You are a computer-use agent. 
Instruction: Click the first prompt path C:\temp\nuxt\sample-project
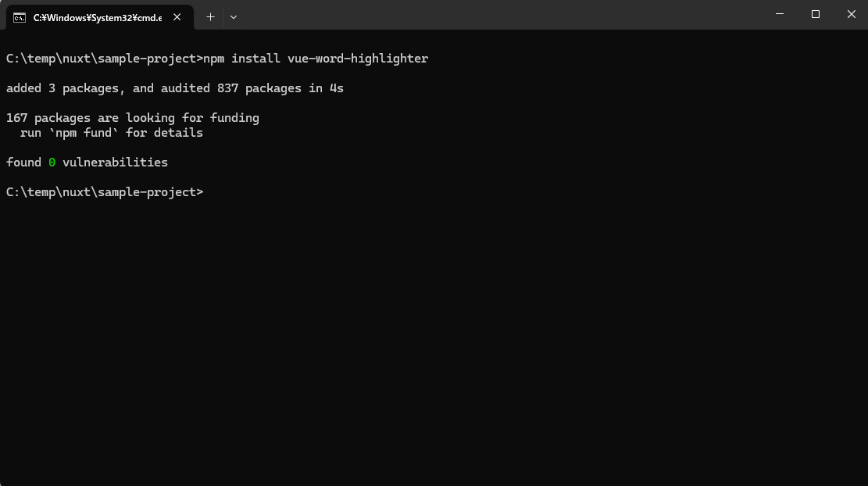[101, 59]
